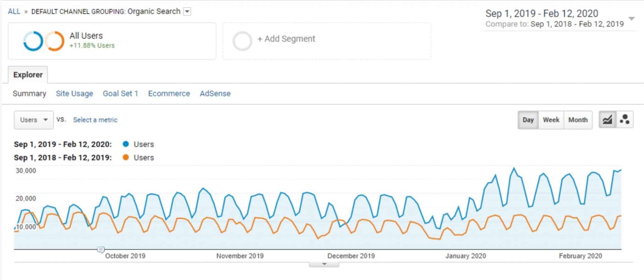644x280 pixels.
Task: Click the annotation speech bubble on timeline
Action: click(101, 250)
